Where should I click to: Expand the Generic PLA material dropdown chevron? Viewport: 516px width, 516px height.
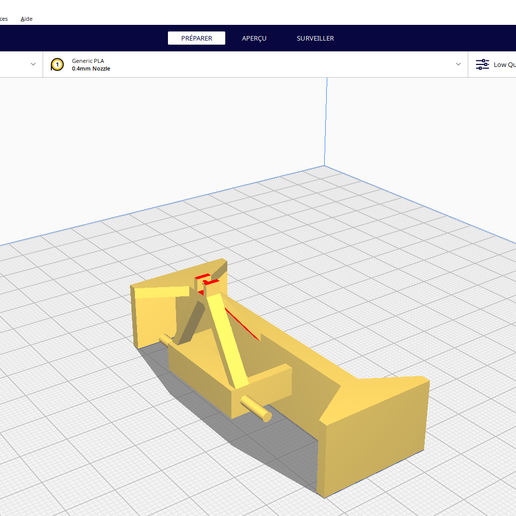point(458,64)
